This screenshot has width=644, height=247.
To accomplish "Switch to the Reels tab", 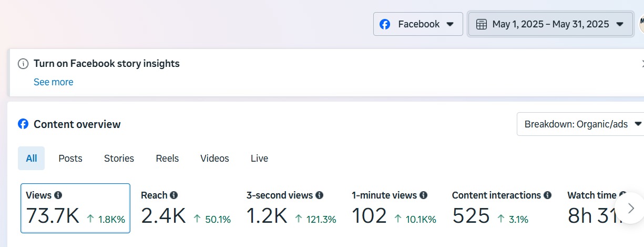I will (x=167, y=159).
